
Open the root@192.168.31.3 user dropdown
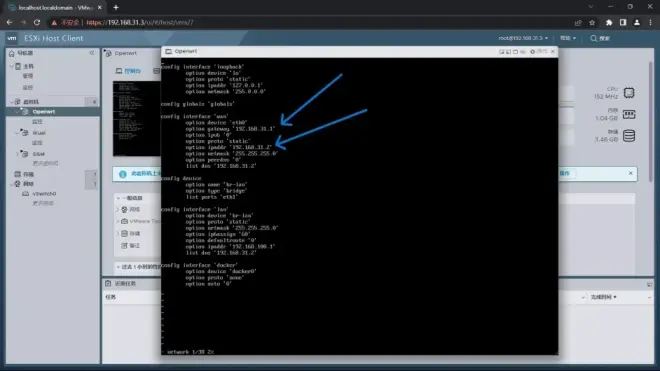[523, 38]
